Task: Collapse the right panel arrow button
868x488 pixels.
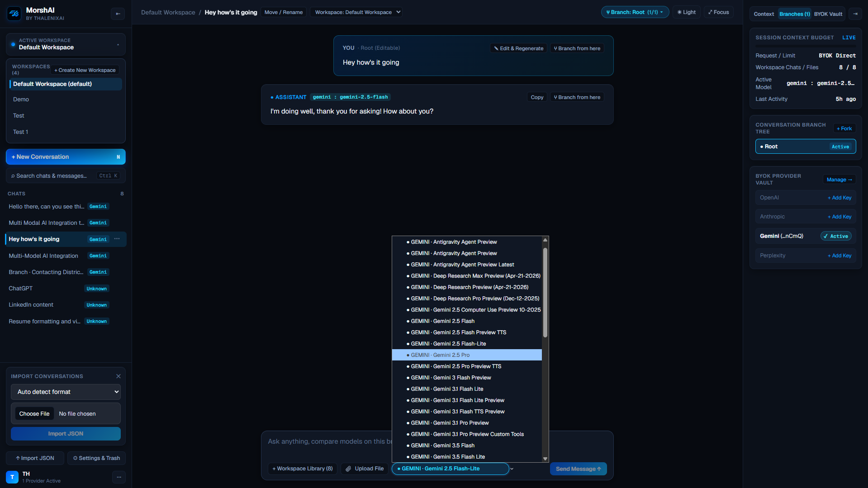Action: [x=855, y=14]
